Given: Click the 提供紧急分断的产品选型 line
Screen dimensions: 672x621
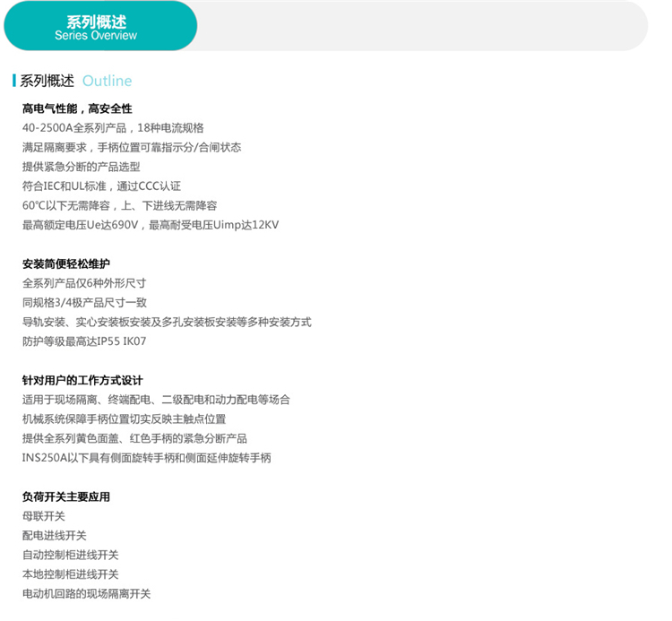Looking at the screenshot, I should click(81, 167).
